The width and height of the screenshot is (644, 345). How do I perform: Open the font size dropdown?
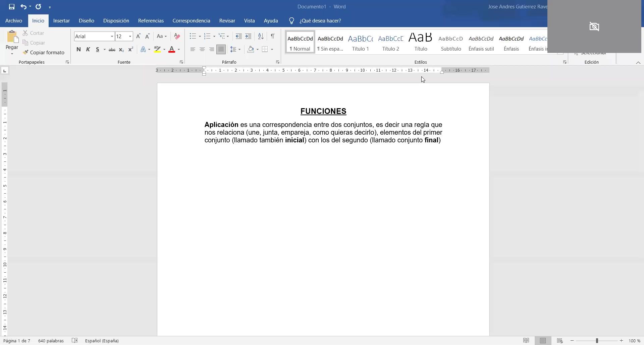pyautogui.click(x=130, y=36)
